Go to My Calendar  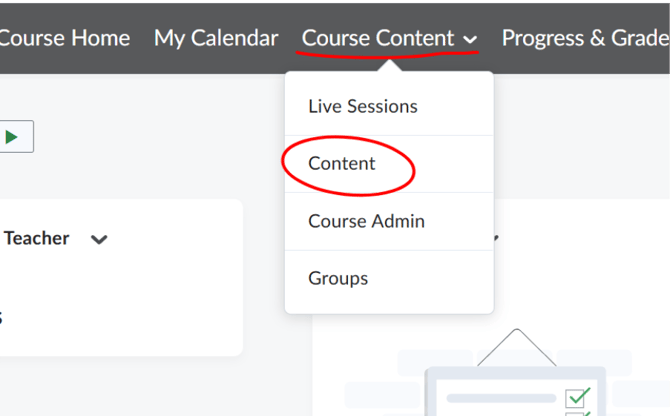(x=216, y=38)
